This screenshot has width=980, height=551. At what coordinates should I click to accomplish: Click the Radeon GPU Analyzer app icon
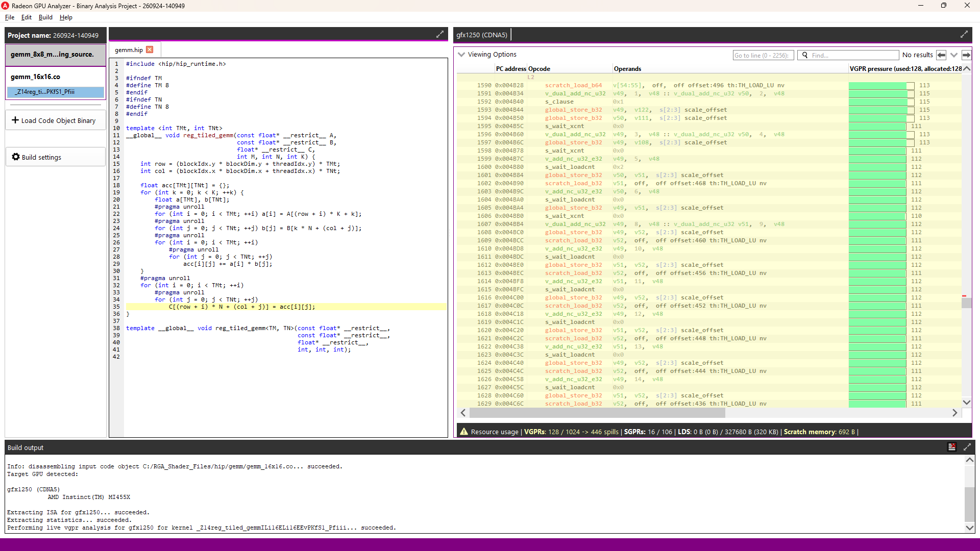[x=5, y=6]
